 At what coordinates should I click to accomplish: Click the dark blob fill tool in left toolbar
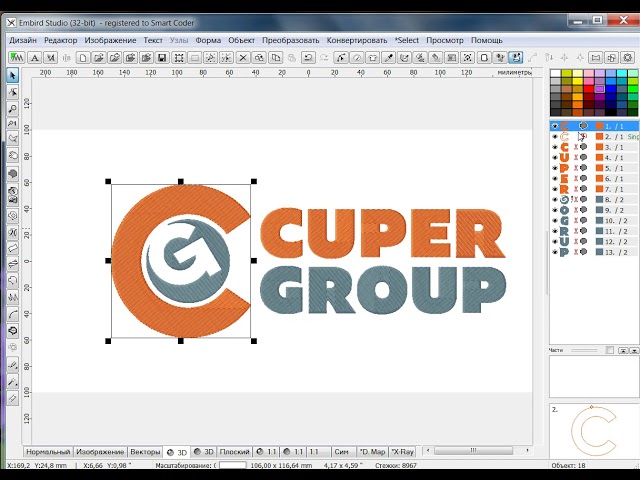click(x=13, y=174)
